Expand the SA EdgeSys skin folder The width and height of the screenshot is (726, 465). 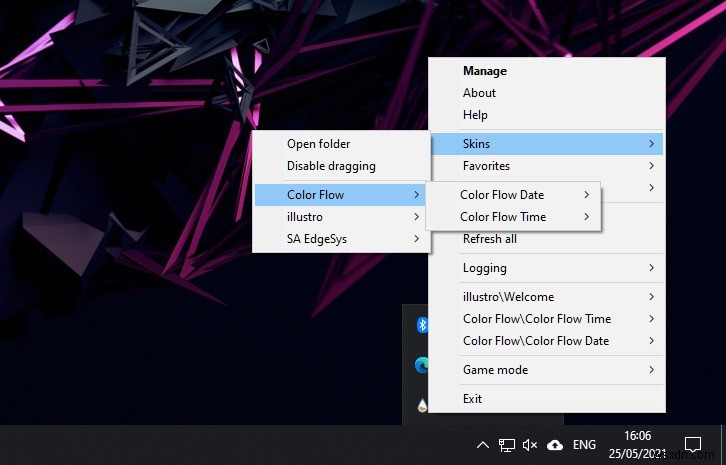pos(341,239)
